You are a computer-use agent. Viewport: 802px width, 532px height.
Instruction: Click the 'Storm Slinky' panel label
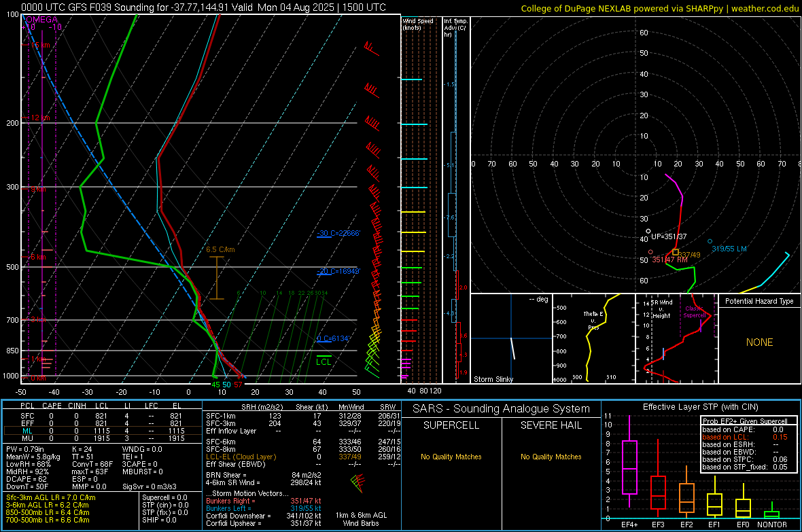point(493,379)
